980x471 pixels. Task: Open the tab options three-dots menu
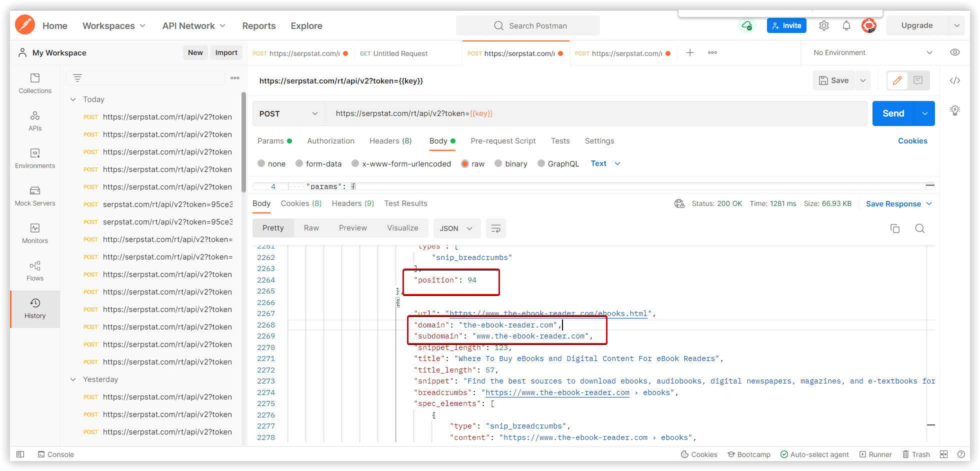pos(712,52)
